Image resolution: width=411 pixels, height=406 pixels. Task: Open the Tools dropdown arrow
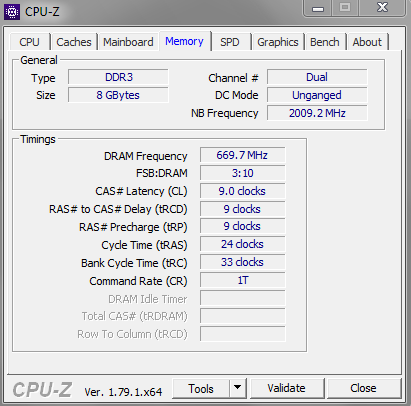237,388
